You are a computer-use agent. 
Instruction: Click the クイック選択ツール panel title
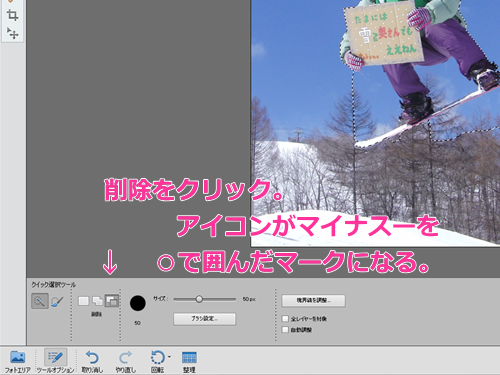click(53, 285)
